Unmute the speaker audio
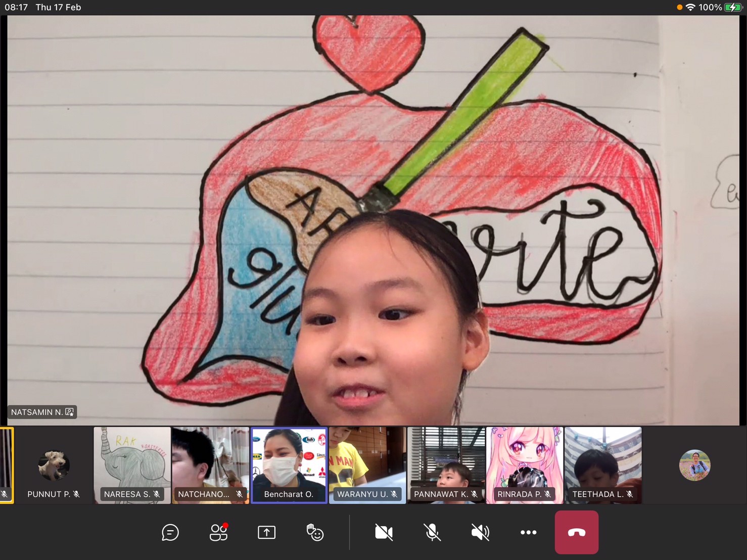 click(480, 532)
